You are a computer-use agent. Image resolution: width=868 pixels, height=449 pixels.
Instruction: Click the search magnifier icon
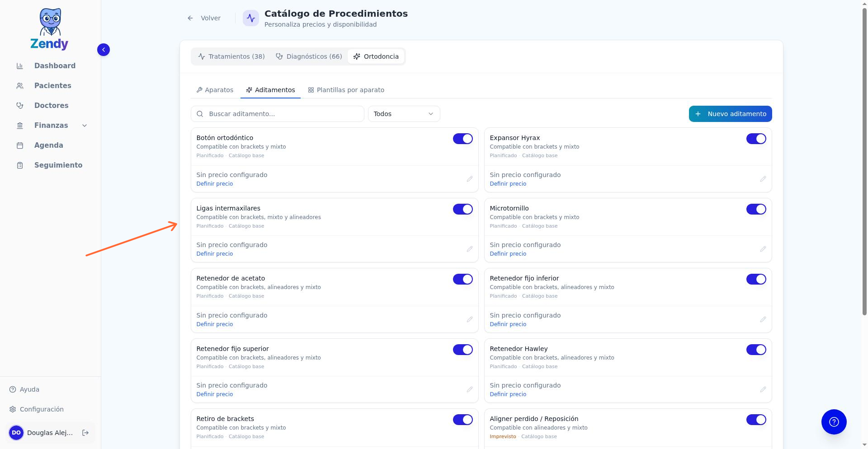[x=200, y=114]
